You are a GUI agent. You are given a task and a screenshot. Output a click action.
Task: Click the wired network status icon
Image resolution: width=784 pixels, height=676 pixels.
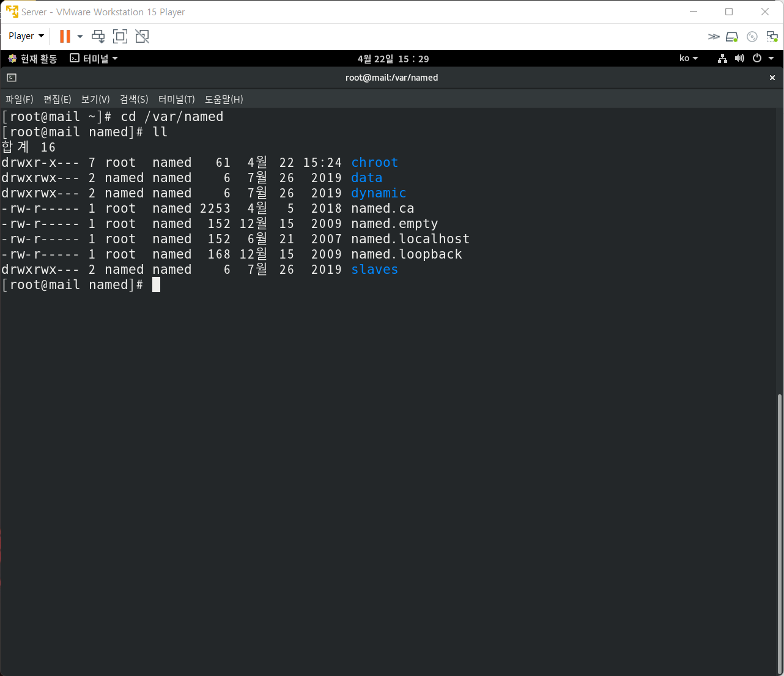click(722, 58)
